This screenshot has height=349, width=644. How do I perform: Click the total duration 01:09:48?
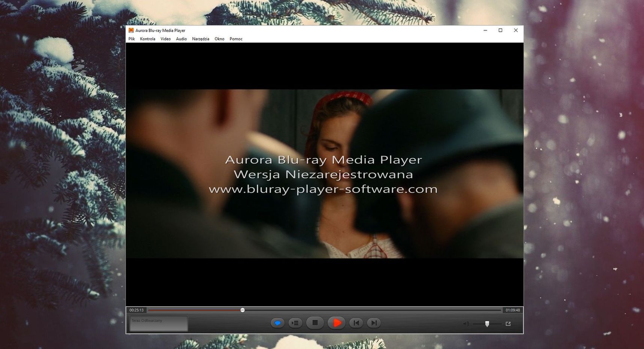point(513,310)
